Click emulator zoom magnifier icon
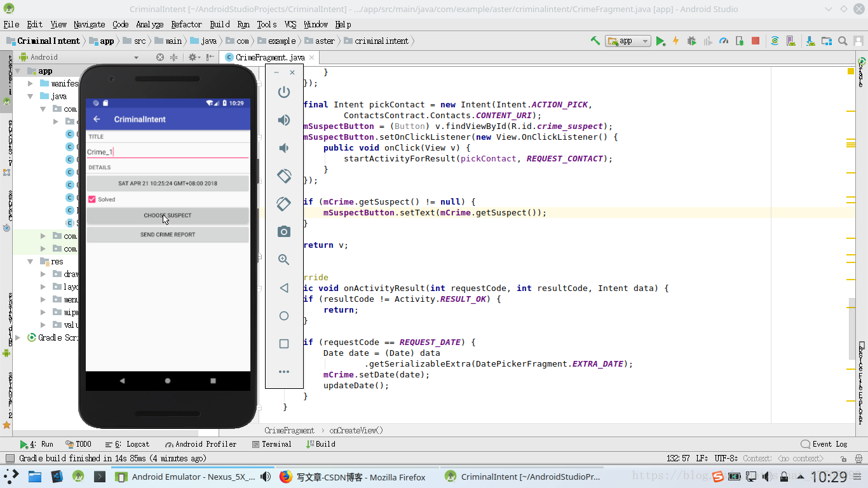This screenshot has height=488, width=868. tap(284, 260)
